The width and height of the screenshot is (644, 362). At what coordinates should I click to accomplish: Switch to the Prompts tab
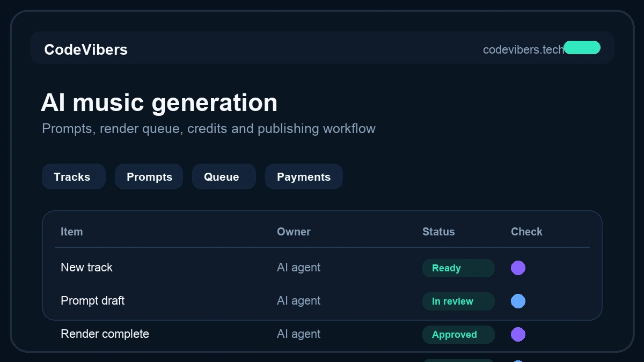coord(149,176)
